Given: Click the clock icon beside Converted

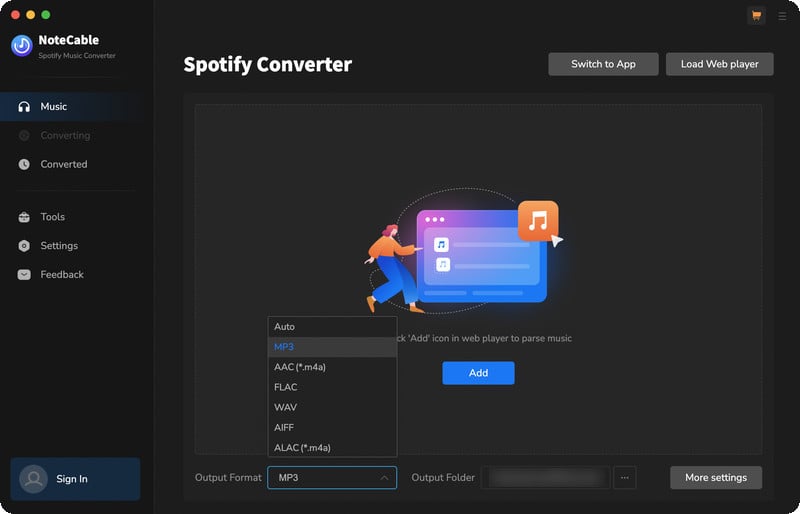Looking at the screenshot, I should coord(24,164).
